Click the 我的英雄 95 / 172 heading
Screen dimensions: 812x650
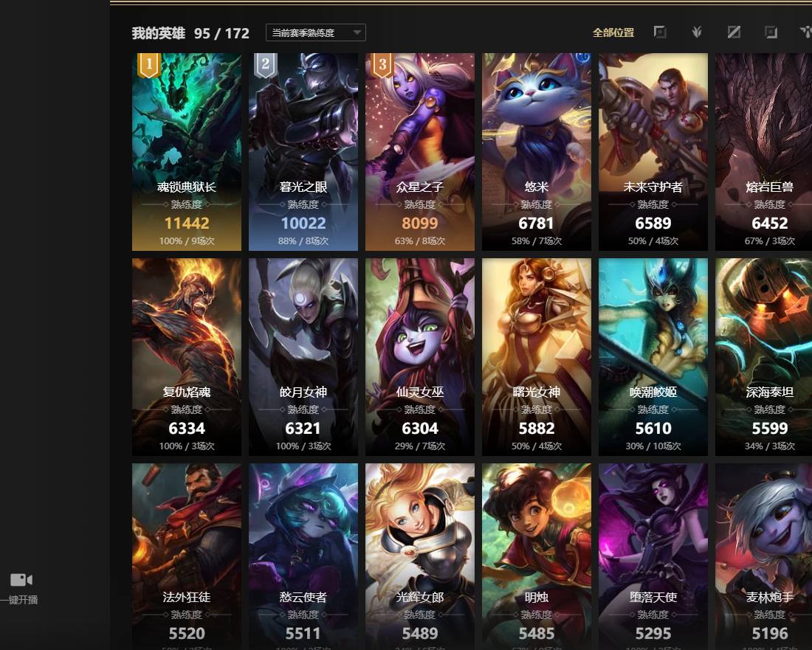click(x=190, y=33)
